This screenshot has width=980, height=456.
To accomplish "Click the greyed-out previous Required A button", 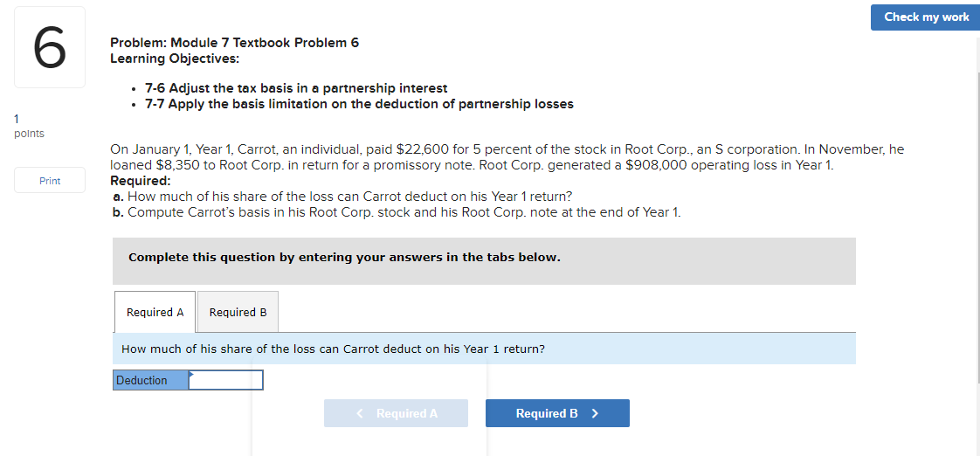I will click(396, 413).
